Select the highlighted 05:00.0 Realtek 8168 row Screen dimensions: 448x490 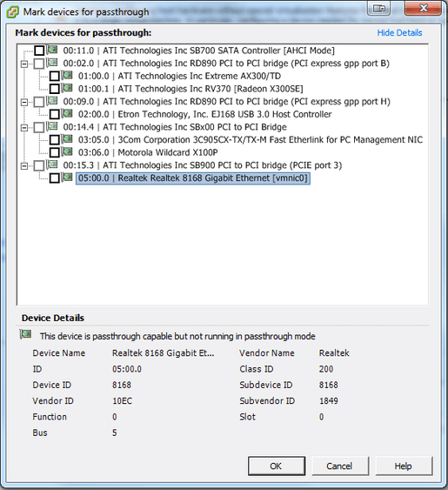point(193,178)
